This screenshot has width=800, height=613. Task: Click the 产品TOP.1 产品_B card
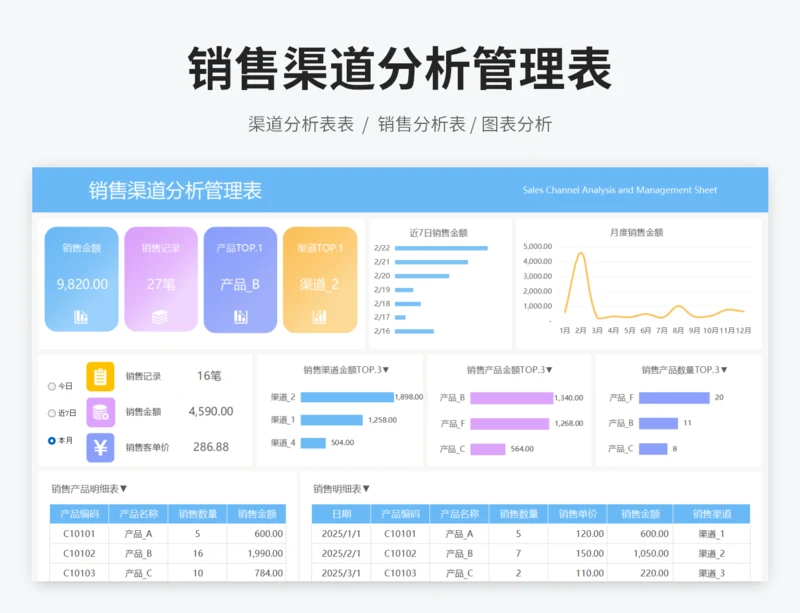pyautogui.click(x=240, y=279)
